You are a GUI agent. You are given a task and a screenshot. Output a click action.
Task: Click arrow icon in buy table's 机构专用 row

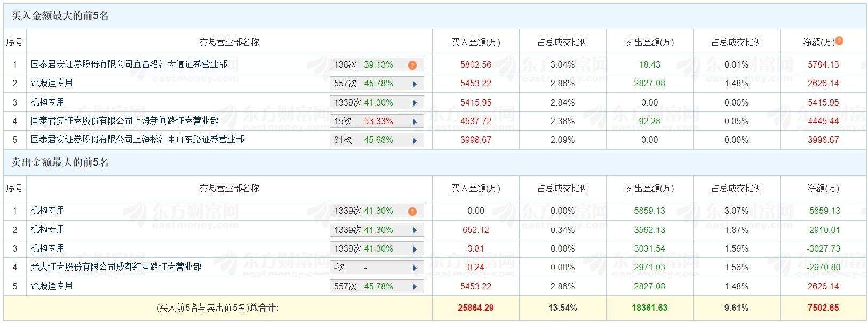[x=414, y=103]
